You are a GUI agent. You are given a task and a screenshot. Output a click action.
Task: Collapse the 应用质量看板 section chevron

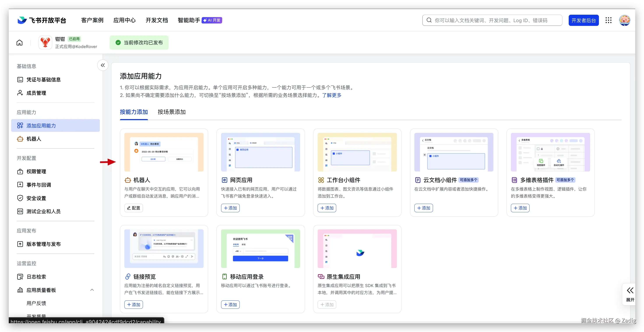tap(92, 290)
